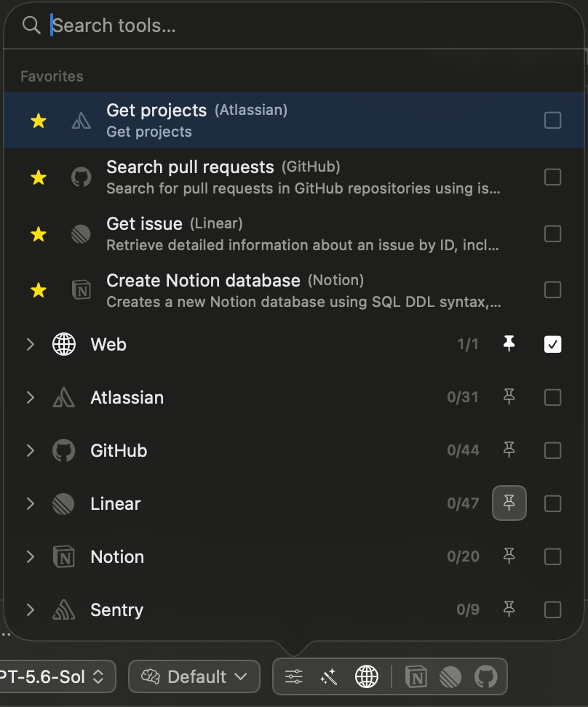This screenshot has width=588, height=707.
Task: Select the Search pull requests favorite title
Action: point(190,167)
